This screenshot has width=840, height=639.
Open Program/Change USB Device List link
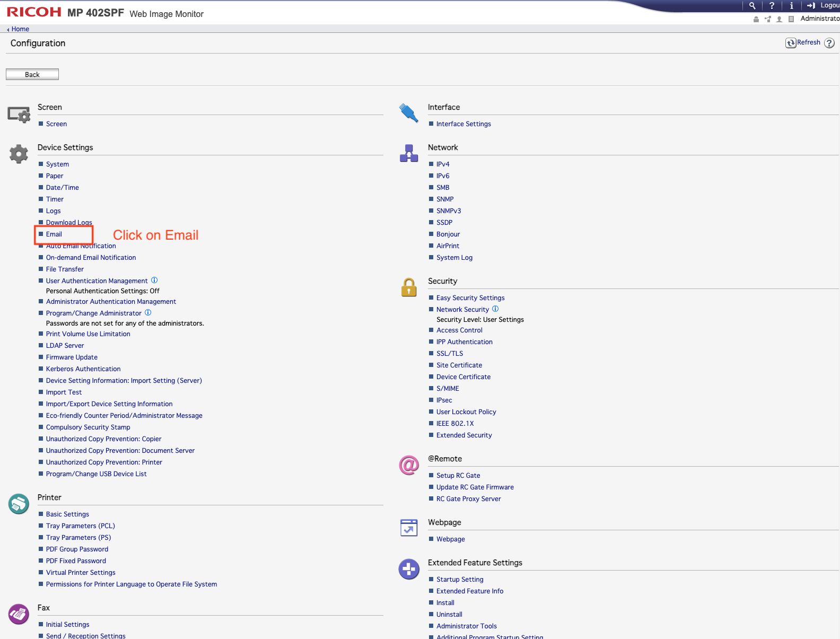click(97, 474)
